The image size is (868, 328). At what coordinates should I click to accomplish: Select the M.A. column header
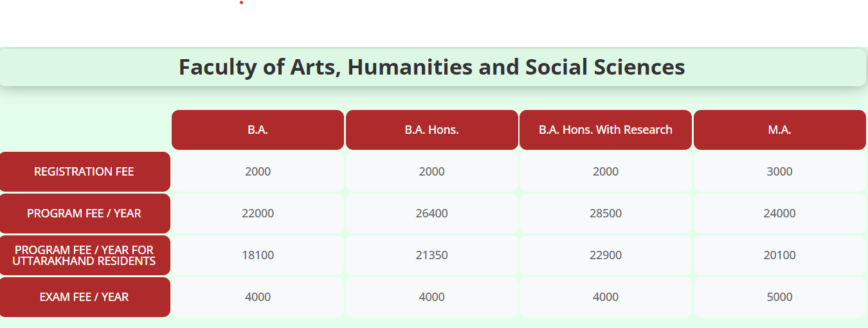(x=779, y=130)
